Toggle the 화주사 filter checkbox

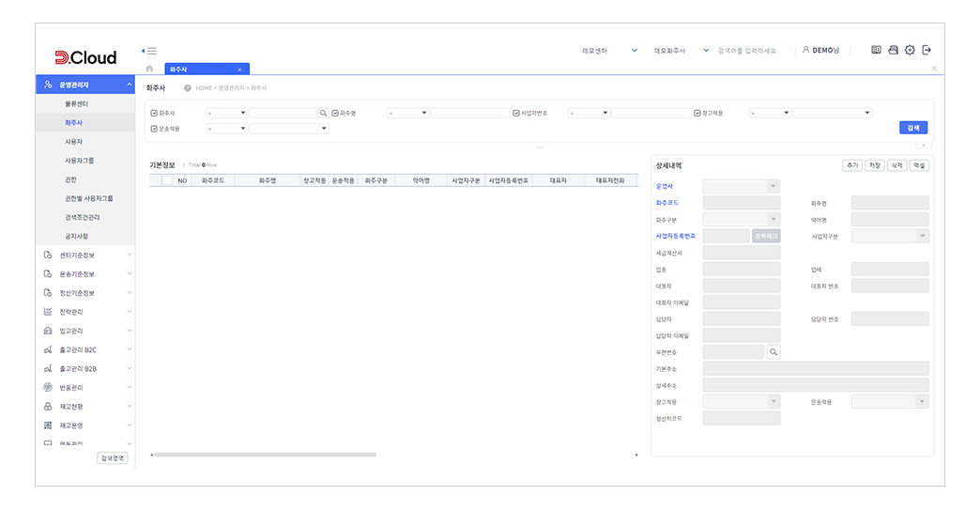(x=154, y=114)
